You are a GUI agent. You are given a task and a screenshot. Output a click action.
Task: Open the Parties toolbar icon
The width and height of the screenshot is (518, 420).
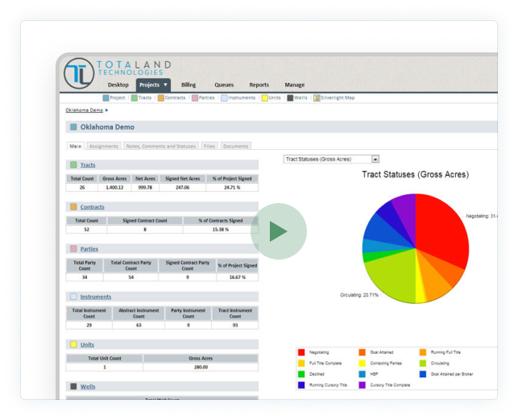195,98
